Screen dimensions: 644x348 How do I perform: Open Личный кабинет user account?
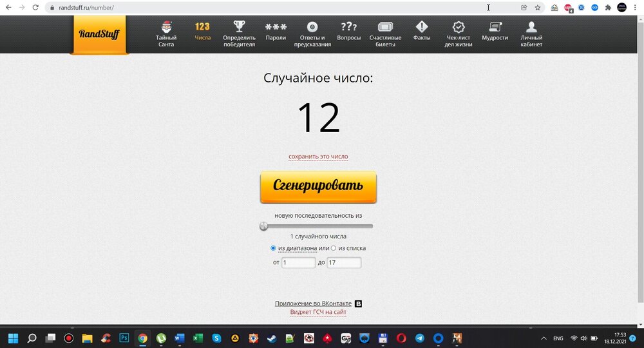[x=531, y=34]
